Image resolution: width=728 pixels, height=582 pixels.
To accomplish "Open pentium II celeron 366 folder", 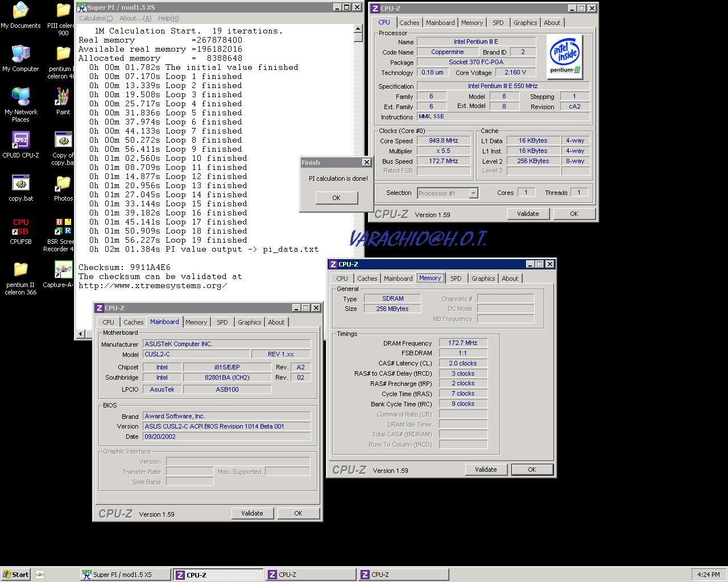I will (x=20, y=278).
